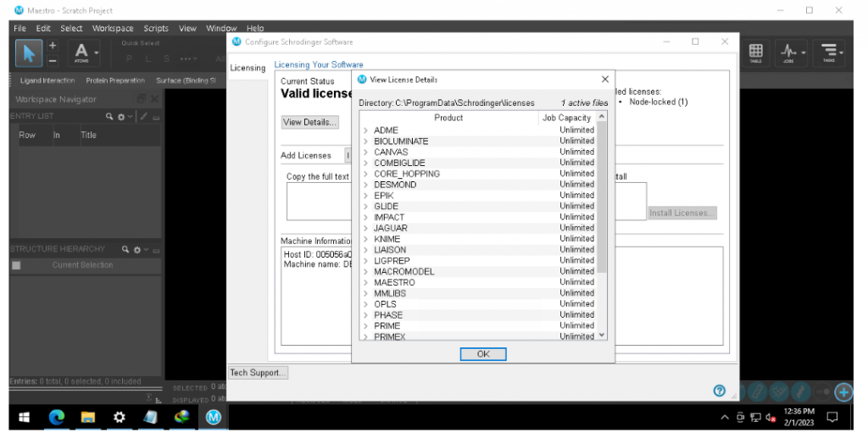Launch Microsoft Edge from taskbar
This screenshot has width=868, height=438.
click(57, 417)
